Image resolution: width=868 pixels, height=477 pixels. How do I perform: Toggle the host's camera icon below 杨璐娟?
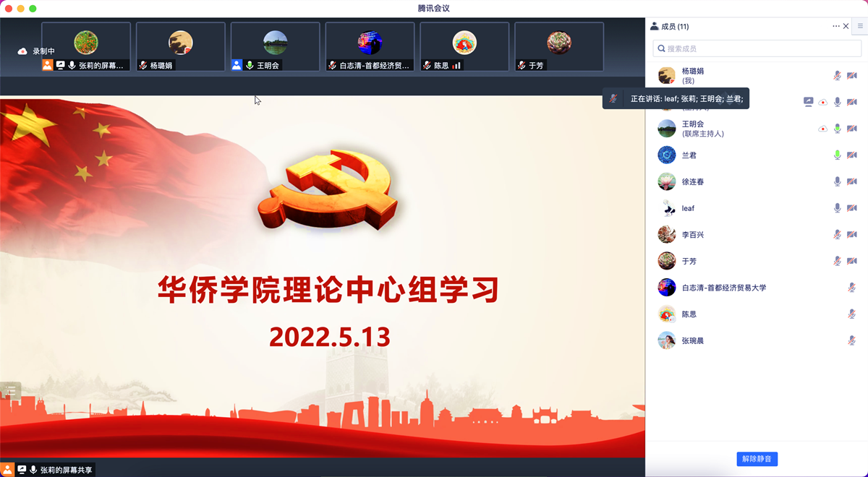852,102
